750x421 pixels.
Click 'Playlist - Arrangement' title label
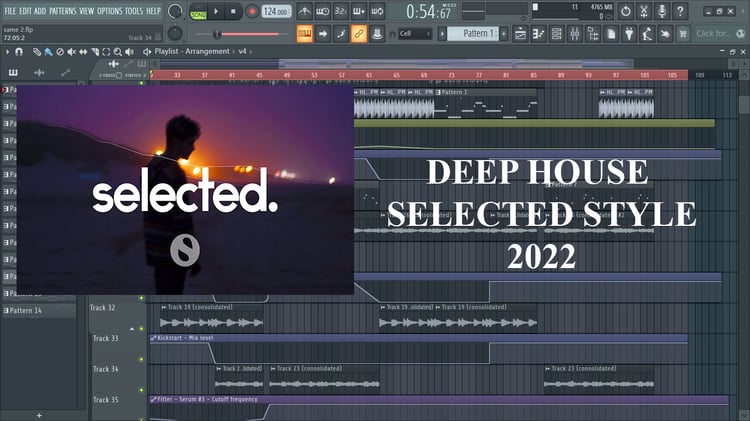192,51
